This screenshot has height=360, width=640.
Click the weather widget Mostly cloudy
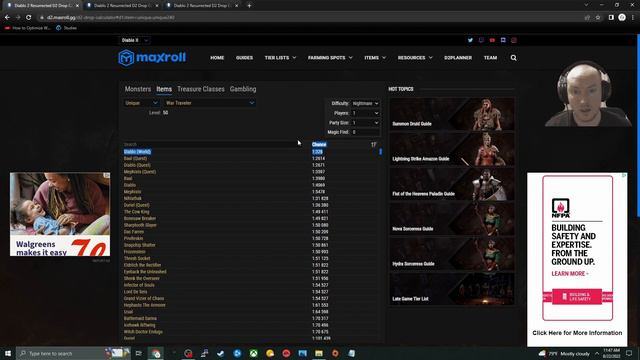[564, 353]
